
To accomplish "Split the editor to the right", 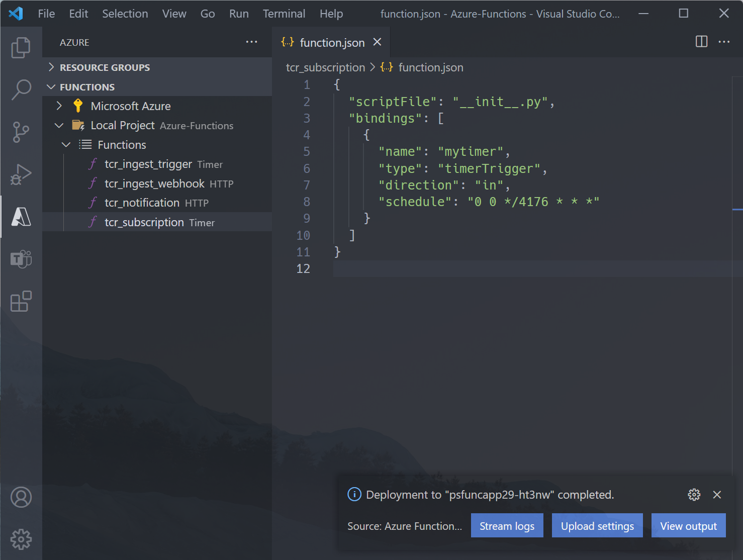I will (701, 42).
